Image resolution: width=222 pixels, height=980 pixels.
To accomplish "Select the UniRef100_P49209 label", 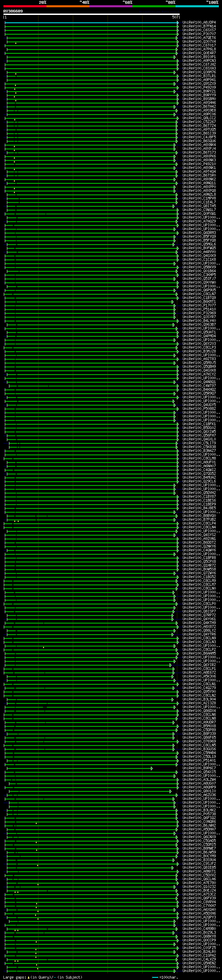I will point(199,87).
